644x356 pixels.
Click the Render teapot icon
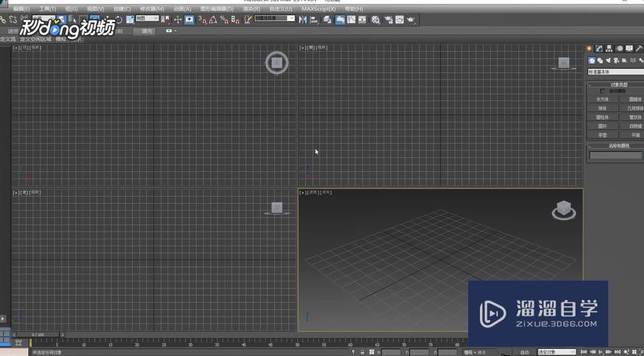398,19
